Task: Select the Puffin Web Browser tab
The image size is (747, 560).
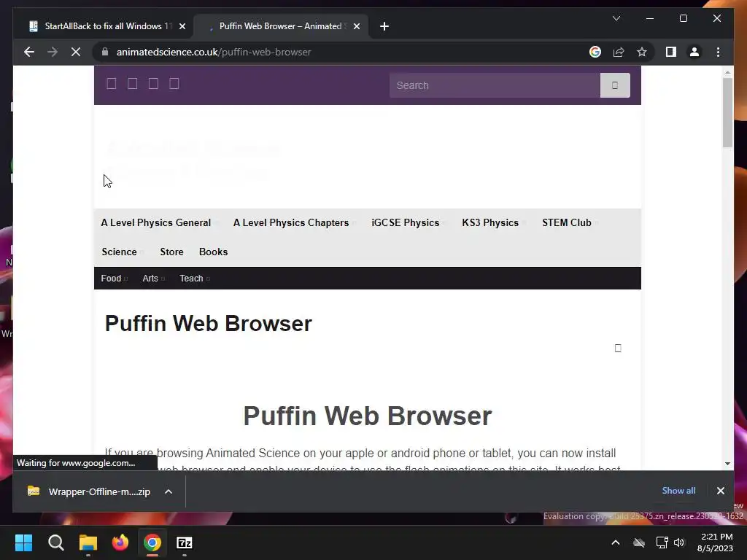Action: coord(281,26)
